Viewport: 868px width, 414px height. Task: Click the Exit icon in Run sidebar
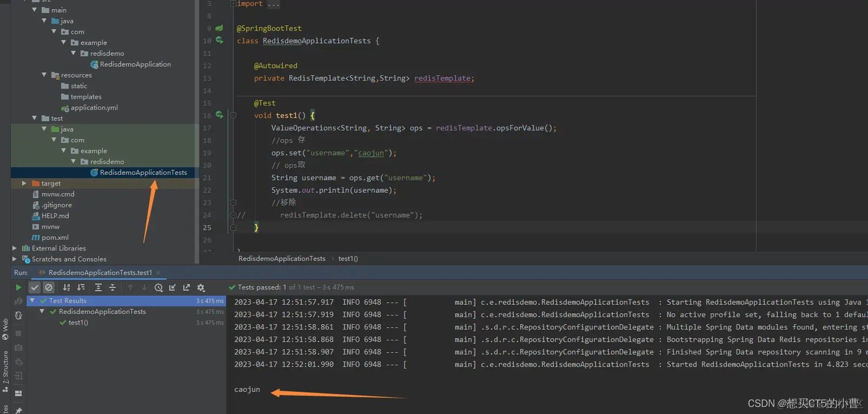[18, 376]
